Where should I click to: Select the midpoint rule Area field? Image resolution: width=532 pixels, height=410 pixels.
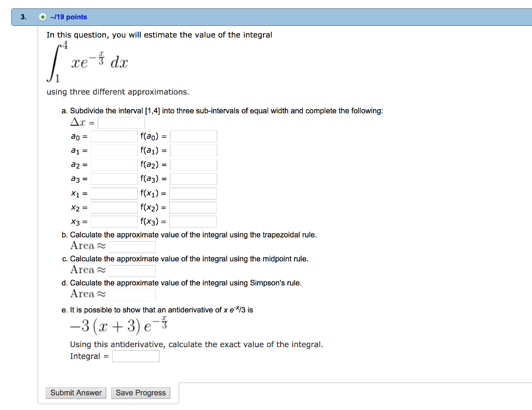[x=132, y=270]
